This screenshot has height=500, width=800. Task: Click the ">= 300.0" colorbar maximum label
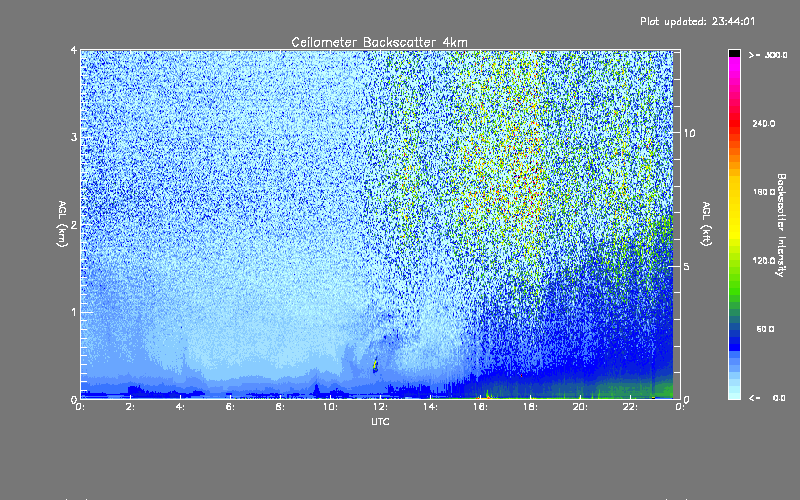tap(768, 55)
